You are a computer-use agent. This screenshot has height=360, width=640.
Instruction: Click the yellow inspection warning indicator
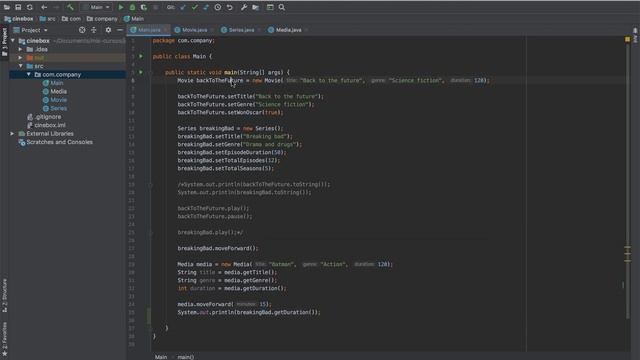pos(627,40)
